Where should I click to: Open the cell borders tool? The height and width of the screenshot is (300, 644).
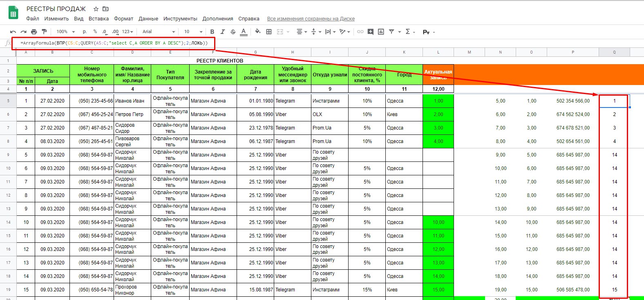click(269, 32)
